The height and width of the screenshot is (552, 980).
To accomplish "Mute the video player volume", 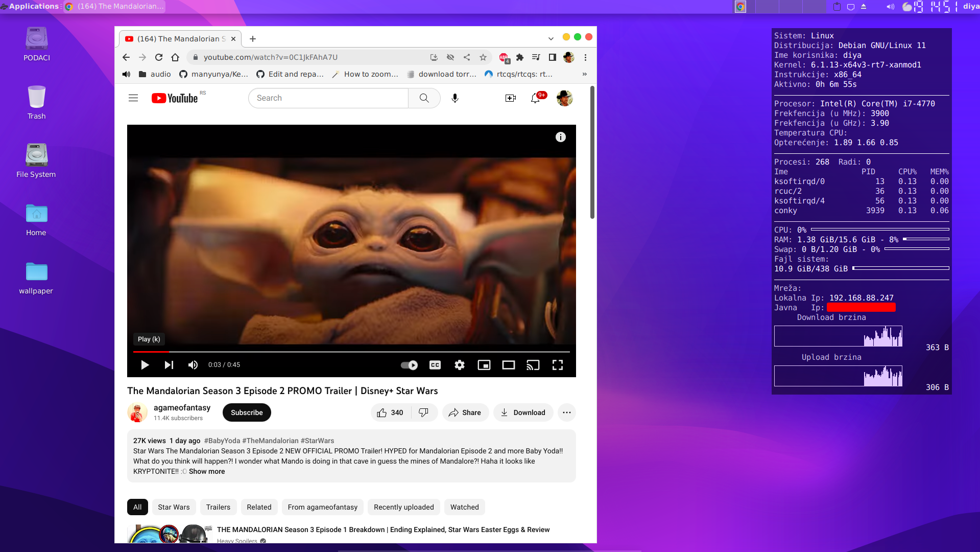I will 193,365.
